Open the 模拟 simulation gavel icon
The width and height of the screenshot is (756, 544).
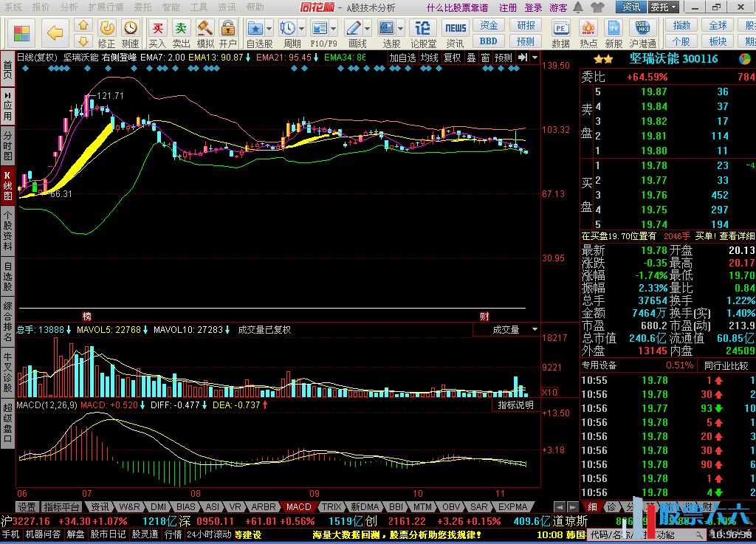point(205,34)
